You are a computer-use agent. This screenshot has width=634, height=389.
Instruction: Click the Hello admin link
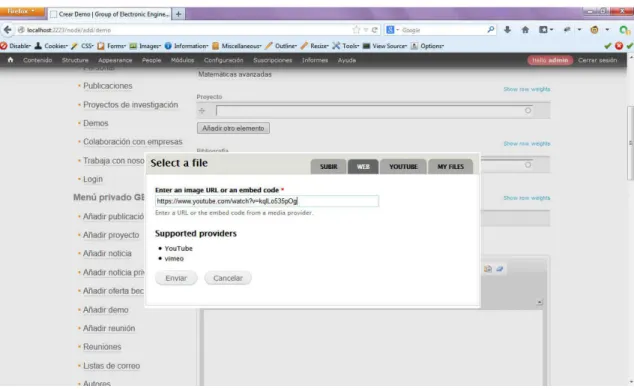(550, 60)
